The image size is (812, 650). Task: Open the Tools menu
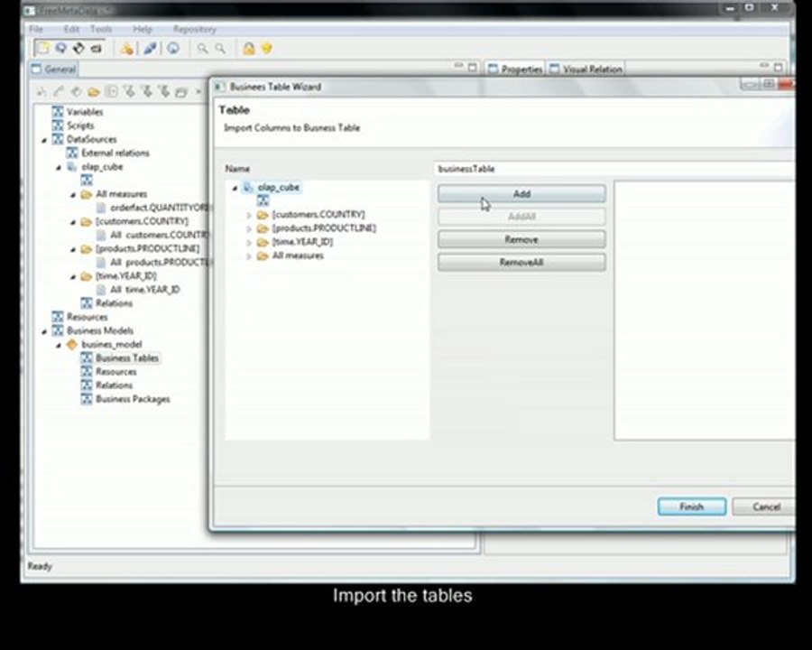(101, 29)
